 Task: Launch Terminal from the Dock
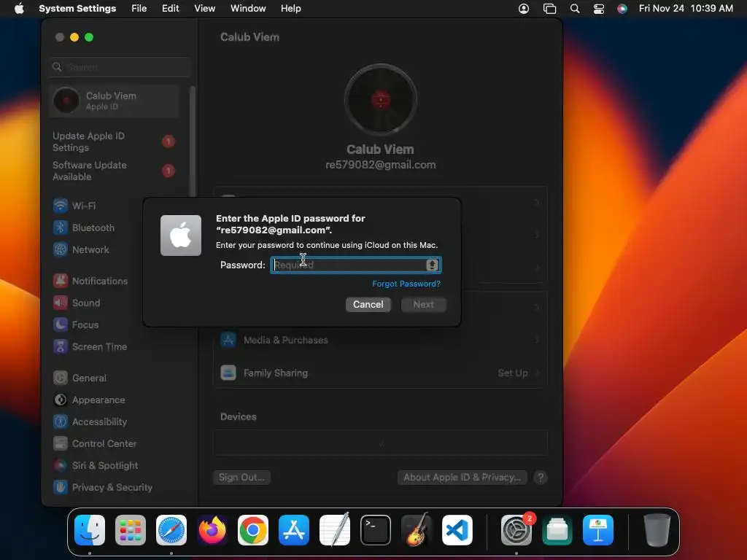point(376,530)
